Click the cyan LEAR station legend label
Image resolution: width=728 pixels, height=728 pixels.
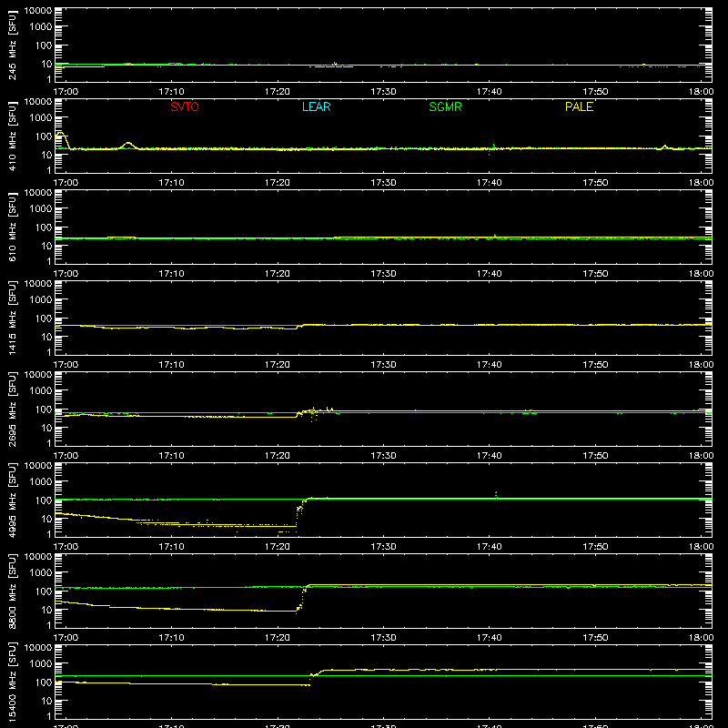pos(316,106)
